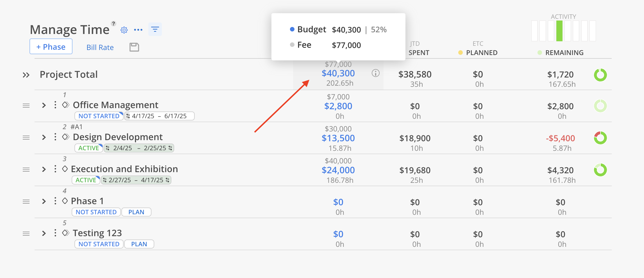
Task: Expand all phases with double chevron
Action: (x=26, y=75)
